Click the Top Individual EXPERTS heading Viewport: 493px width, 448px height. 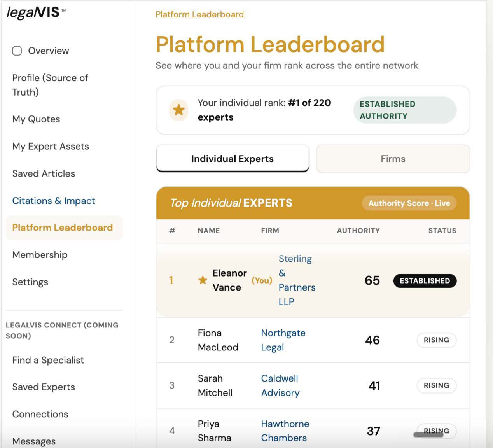[x=231, y=203]
